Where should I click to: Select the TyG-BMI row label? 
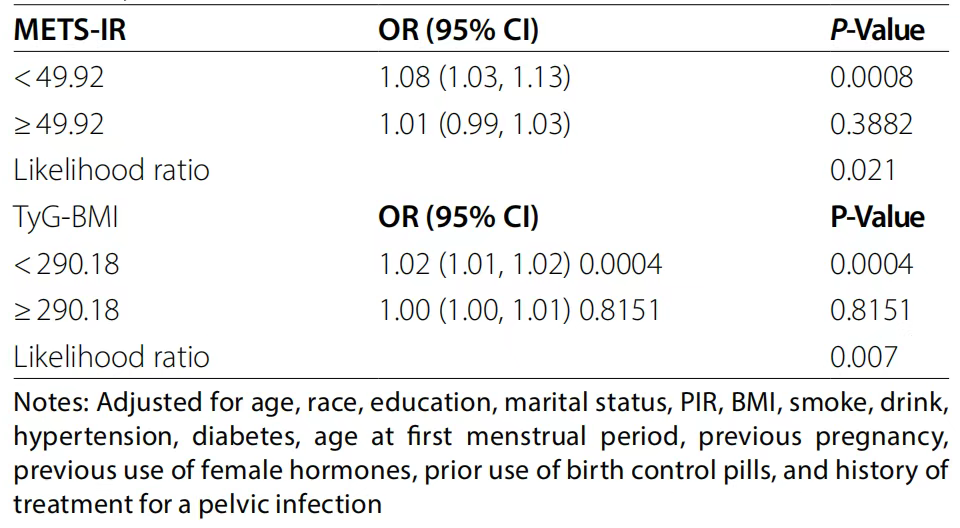click(x=66, y=217)
